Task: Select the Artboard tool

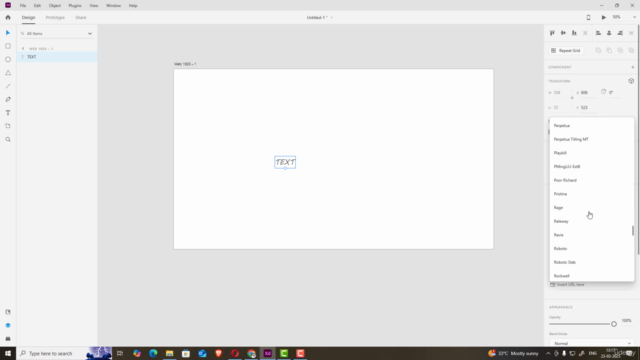Action: 8,126
